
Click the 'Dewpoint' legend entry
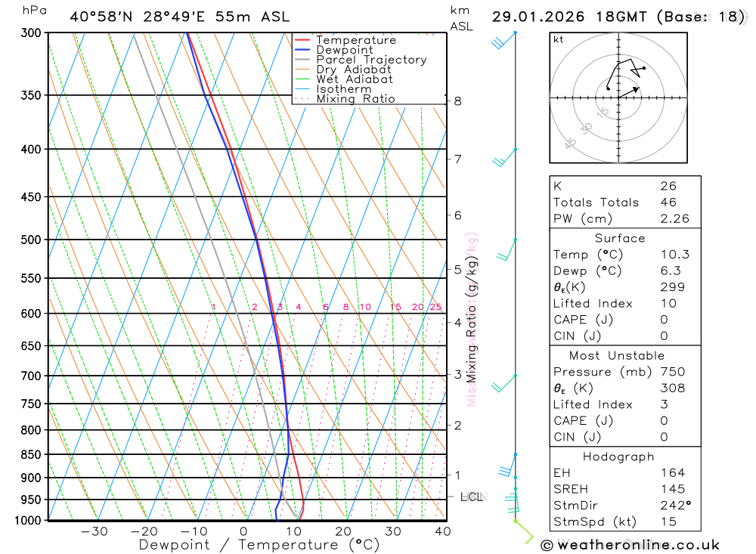click(344, 50)
